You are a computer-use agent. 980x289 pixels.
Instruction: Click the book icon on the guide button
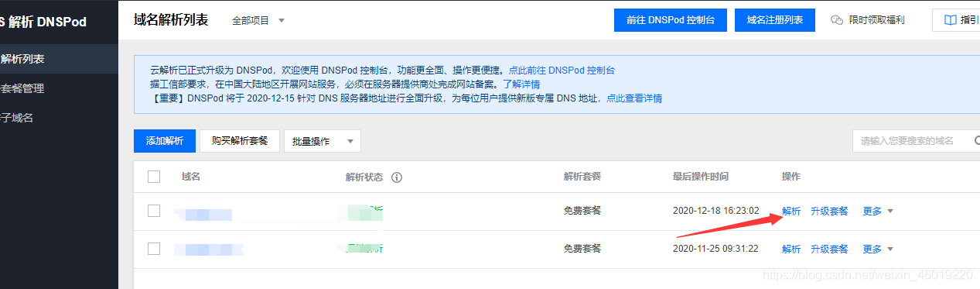(x=950, y=20)
